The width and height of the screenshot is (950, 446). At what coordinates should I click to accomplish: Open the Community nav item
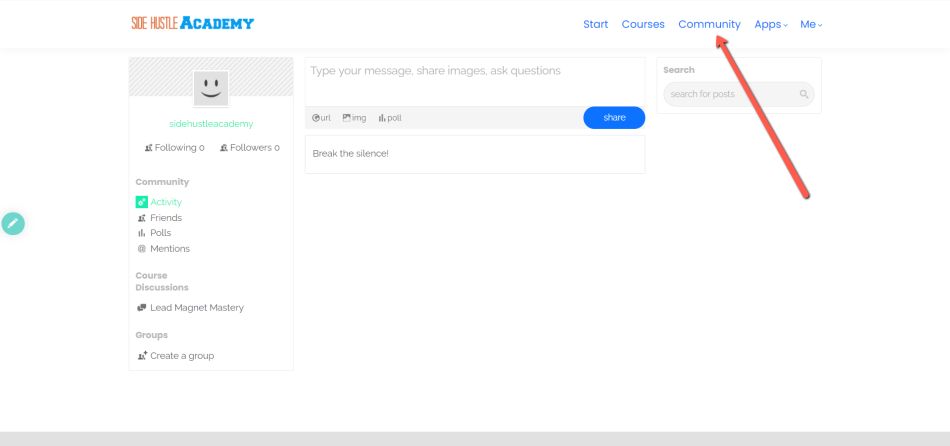(x=709, y=24)
